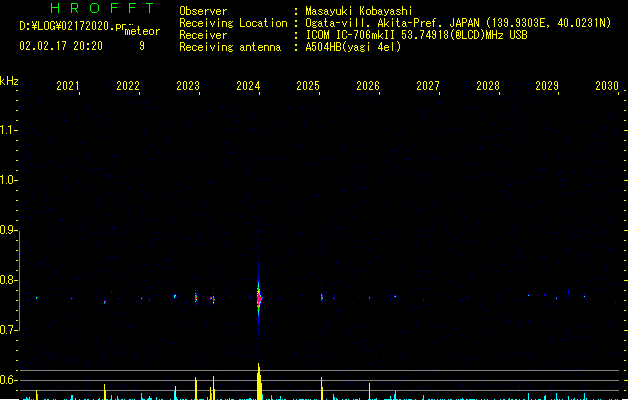Click the 'Receiving antenna' label

[230, 47]
